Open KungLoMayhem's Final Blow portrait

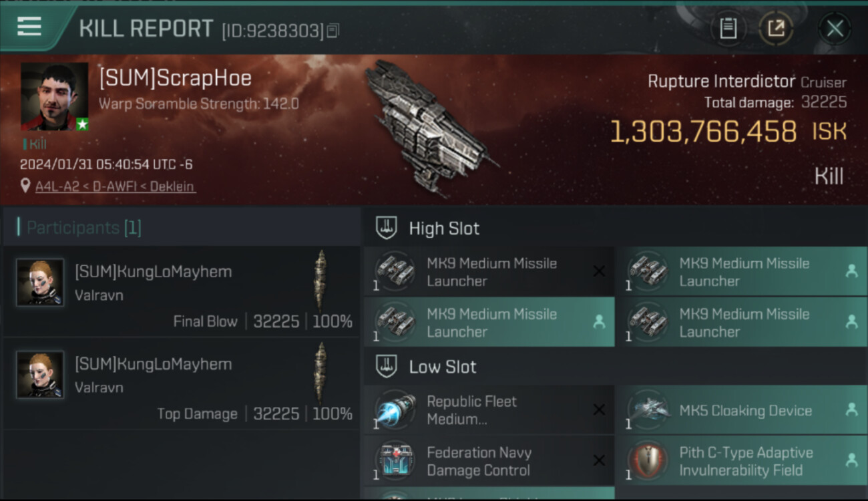point(40,282)
